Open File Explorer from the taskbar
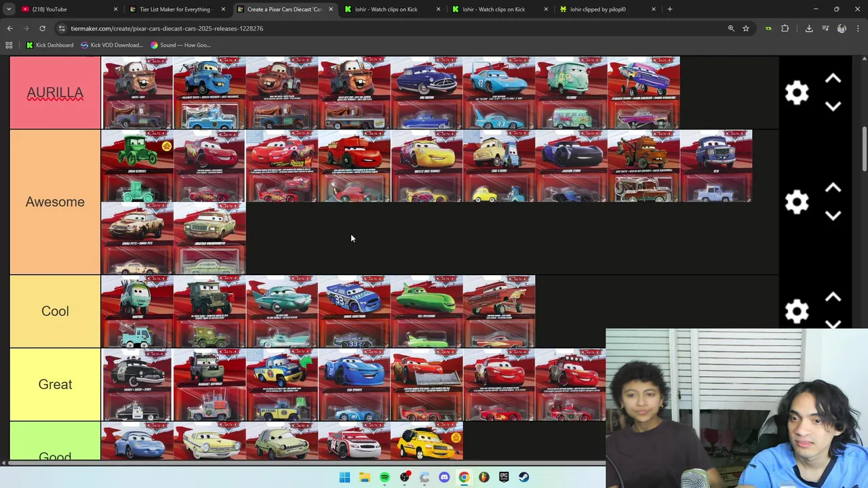Screen dimensions: 868x488 [364, 477]
